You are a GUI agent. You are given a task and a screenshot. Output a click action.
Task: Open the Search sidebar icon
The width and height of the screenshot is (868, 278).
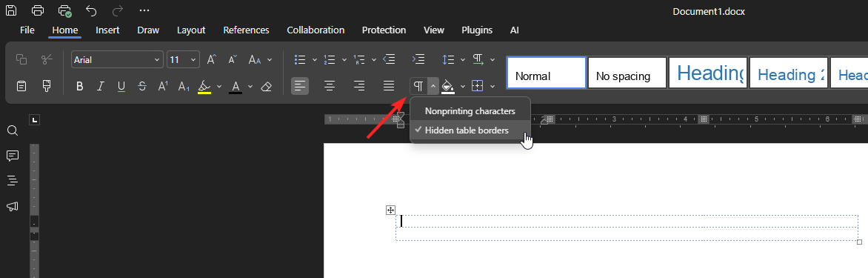pos(12,130)
